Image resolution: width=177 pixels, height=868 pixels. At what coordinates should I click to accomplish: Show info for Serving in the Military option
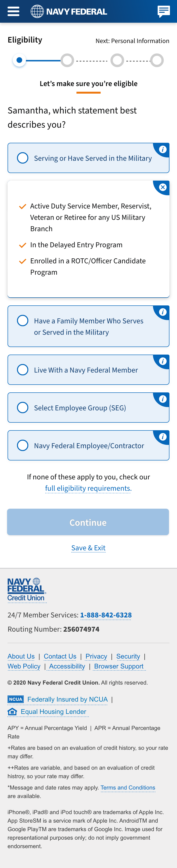pos(163,149)
